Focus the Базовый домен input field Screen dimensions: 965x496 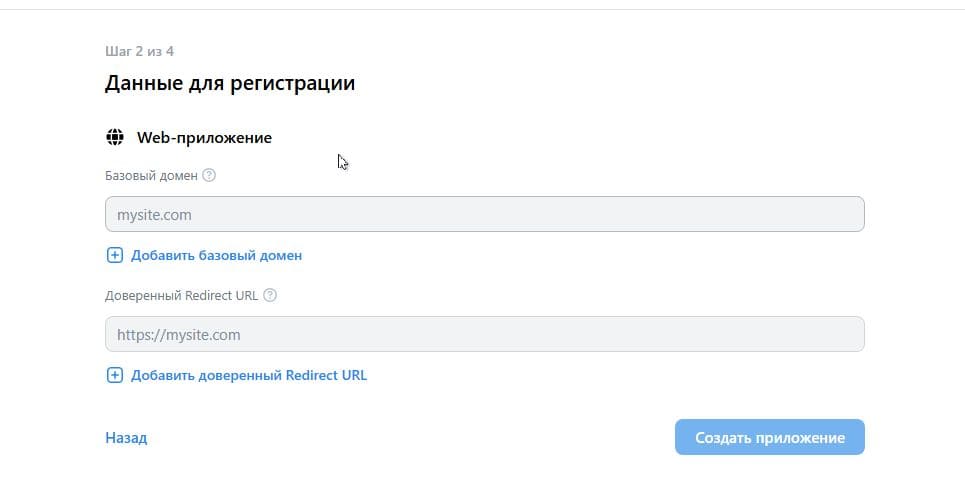(484, 214)
